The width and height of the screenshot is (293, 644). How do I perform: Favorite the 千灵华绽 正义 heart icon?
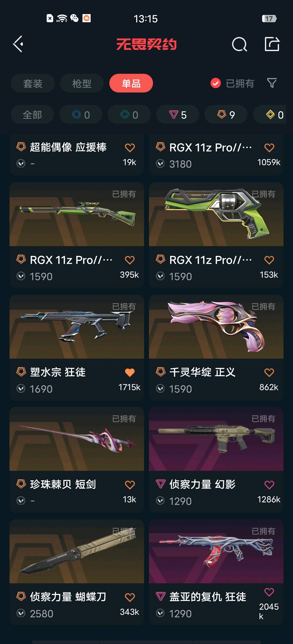(269, 372)
